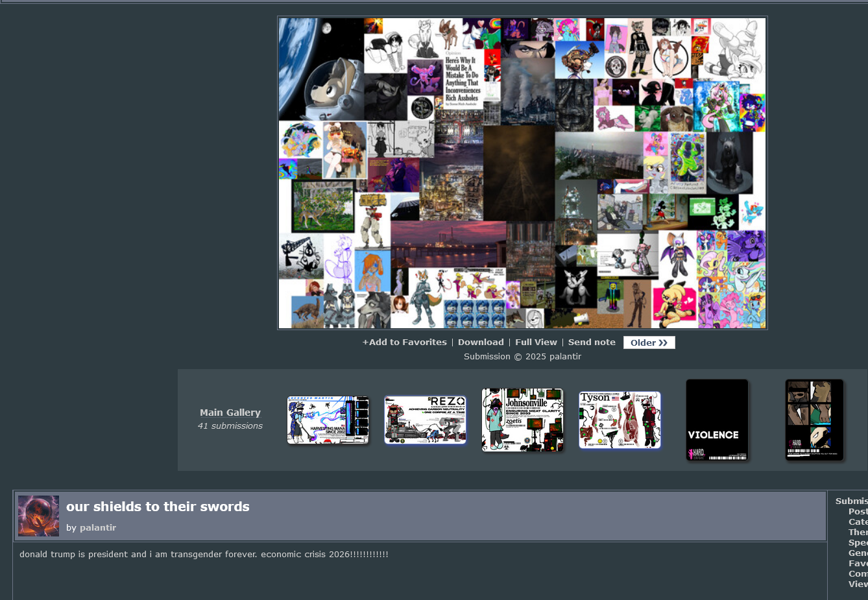Download the submission file
The width and height of the screenshot is (868, 600).
[x=481, y=342]
